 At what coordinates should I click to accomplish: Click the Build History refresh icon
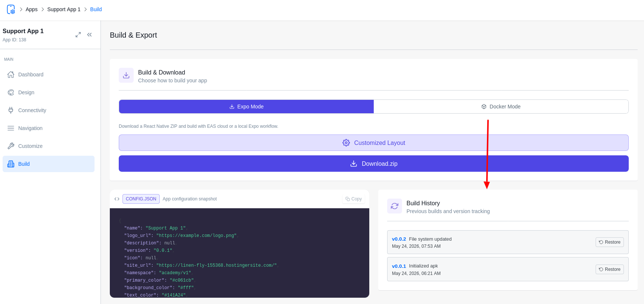[x=395, y=206]
